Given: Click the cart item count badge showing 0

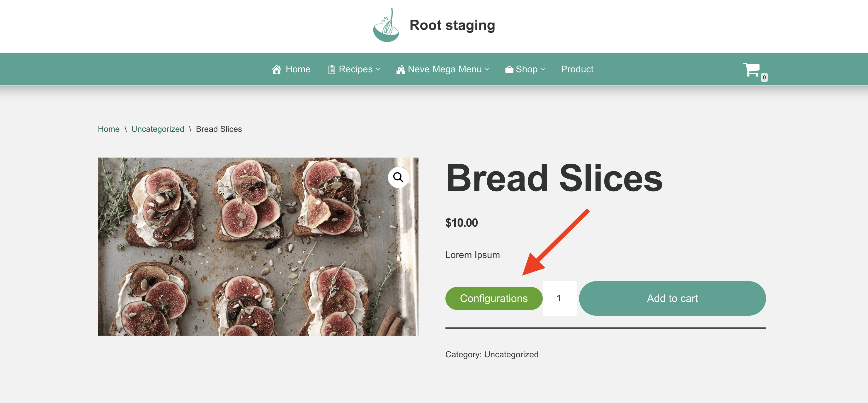Looking at the screenshot, I should pyautogui.click(x=764, y=77).
